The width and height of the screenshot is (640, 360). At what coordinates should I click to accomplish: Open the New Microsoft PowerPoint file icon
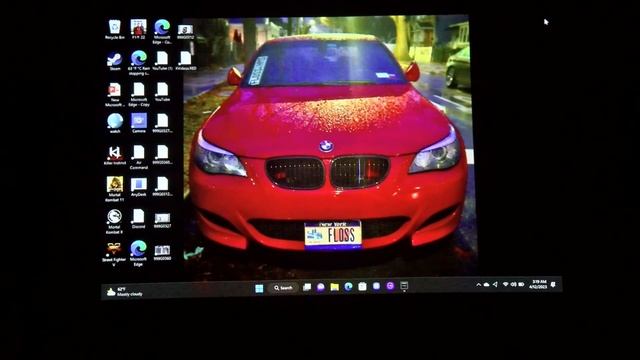click(x=114, y=94)
